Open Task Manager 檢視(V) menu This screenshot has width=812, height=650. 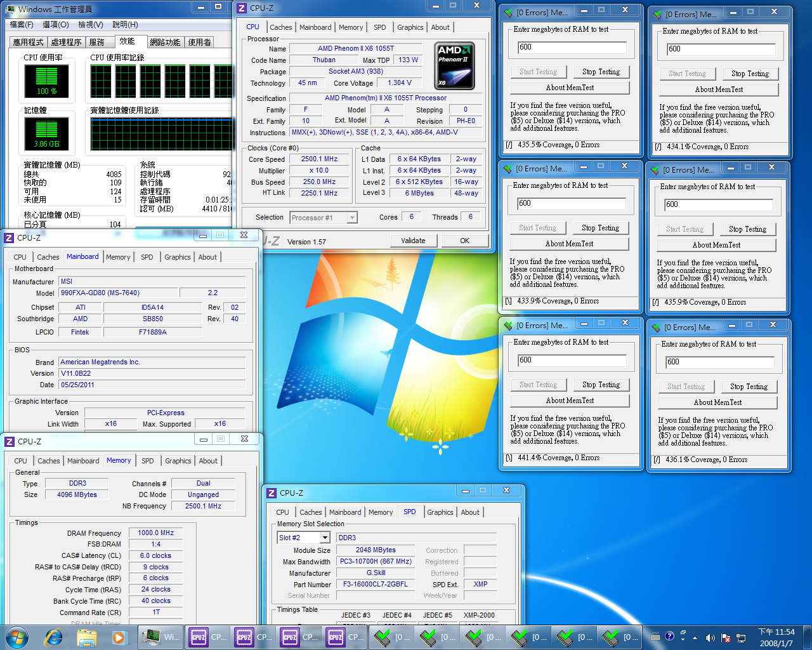91,24
